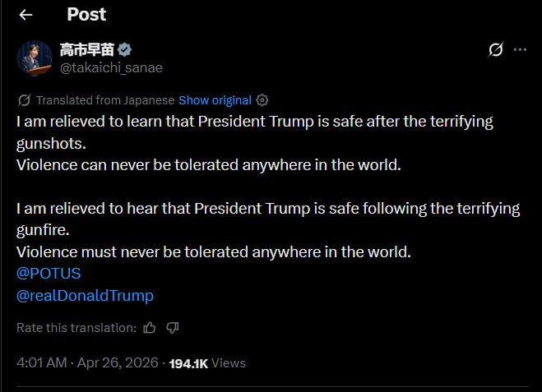Click the verified badge beside 高市早苗
542x392 pixels.
[125, 50]
